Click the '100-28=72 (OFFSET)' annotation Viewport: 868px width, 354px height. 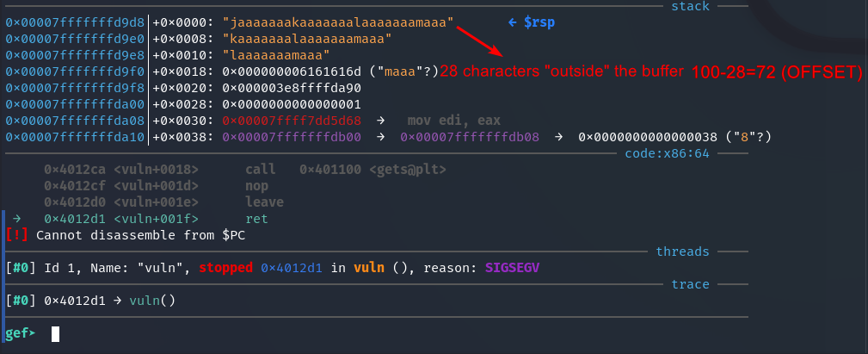(777, 71)
